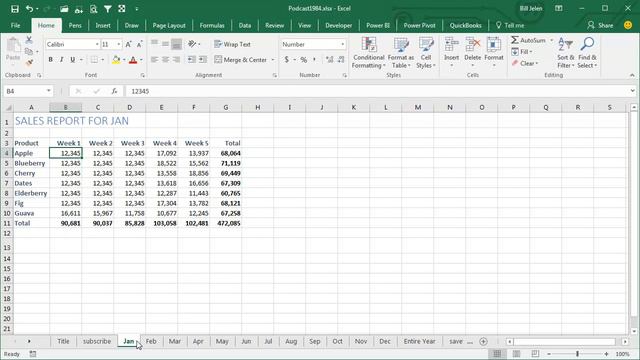640x360 pixels.
Task: Switch to Page Break Preview in status bar
Action: pyautogui.click(x=535, y=353)
